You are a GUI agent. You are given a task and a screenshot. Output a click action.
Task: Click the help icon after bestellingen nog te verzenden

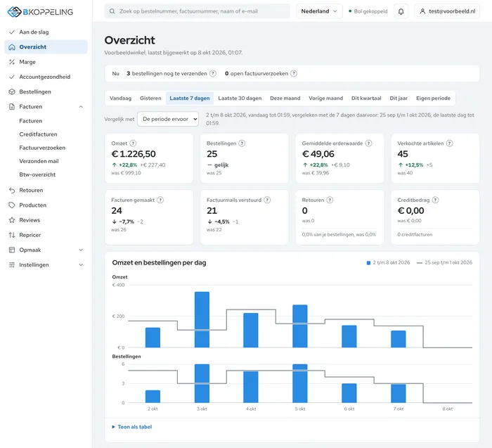213,73
